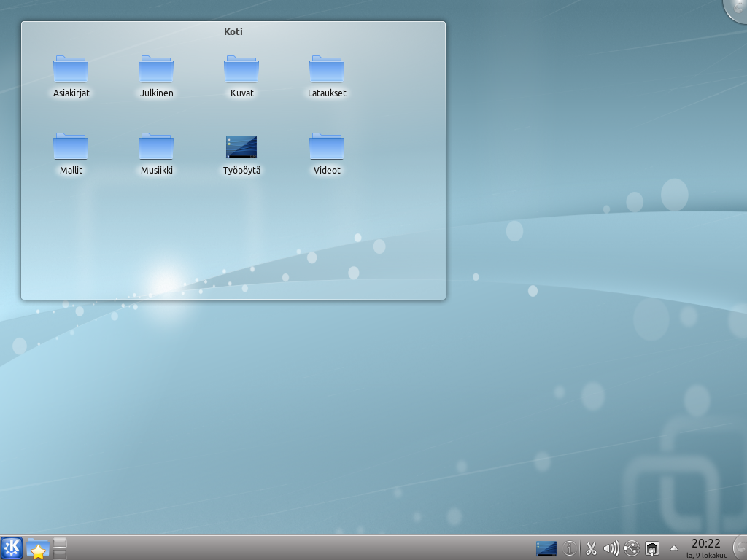Click the favorites folder icon in the panel
Screen dimensions: 747x560
pyautogui.click(x=37, y=548)
